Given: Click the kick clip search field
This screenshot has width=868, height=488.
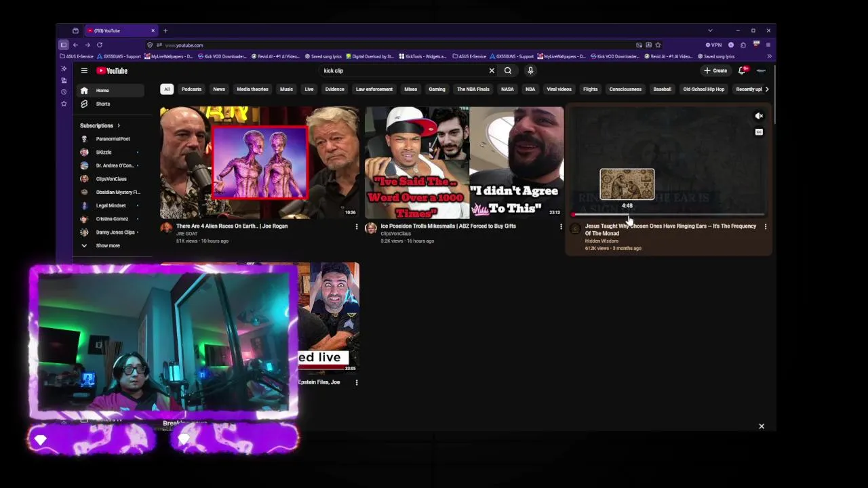Looking at the screenshot, I should point(403,70).
